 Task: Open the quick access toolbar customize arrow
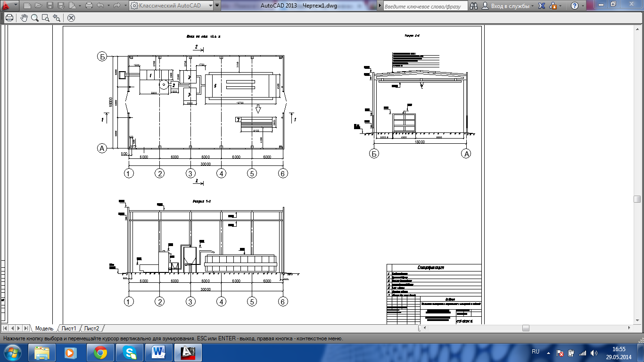pyautogui.click(x=217, y=6)
